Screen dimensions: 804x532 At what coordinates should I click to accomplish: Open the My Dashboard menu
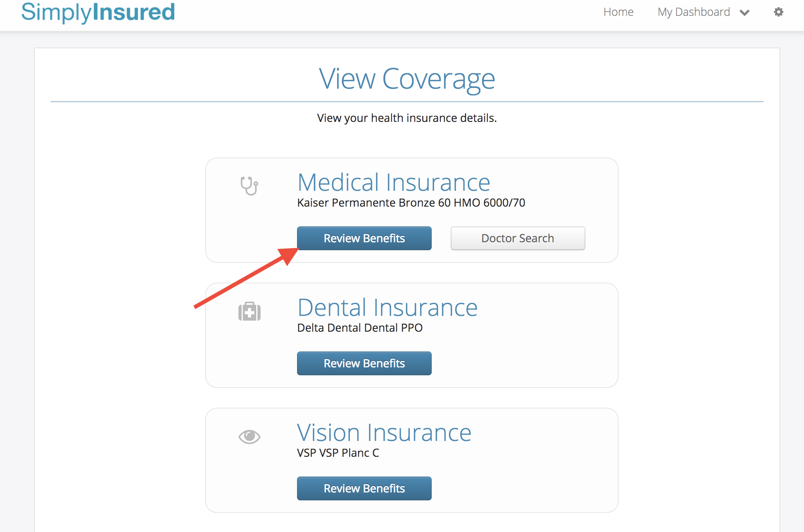point(693,12)
